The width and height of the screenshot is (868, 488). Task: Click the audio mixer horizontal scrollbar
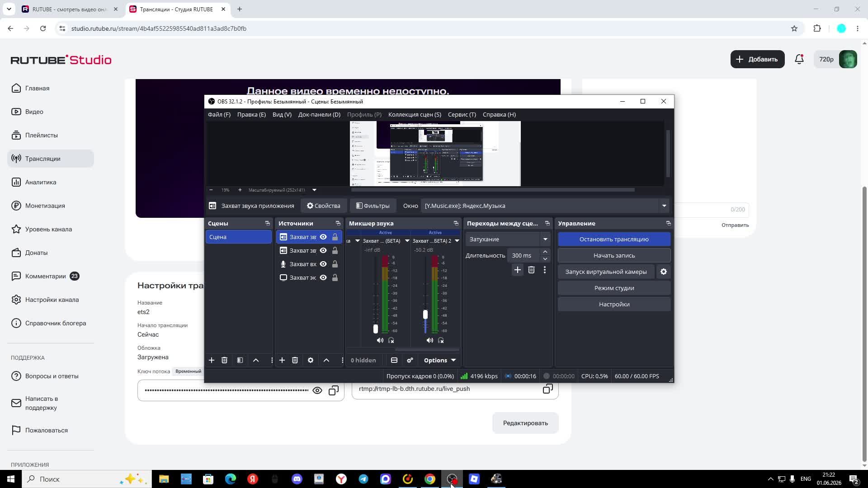point(427,349)
